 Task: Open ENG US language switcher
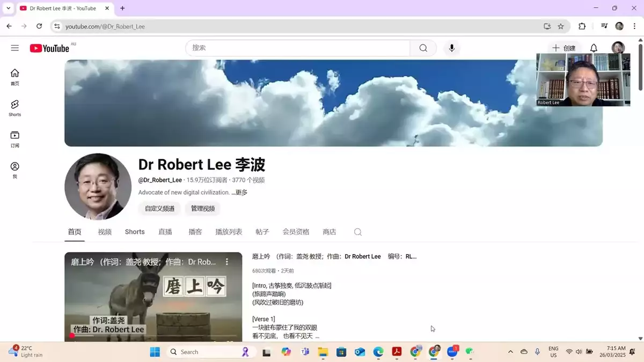pyautogui.click(x=553, y=352)
